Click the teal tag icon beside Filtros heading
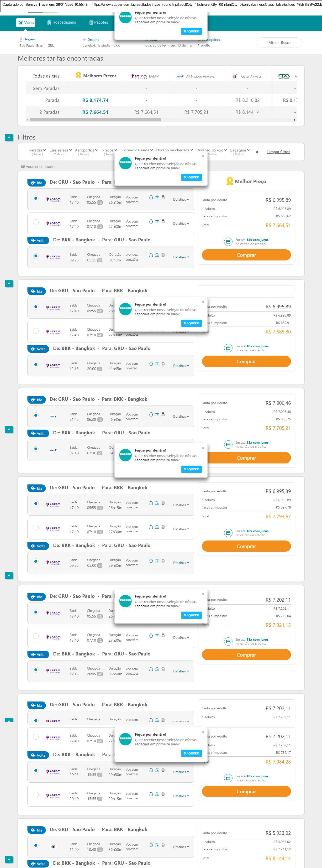Screen dimensions: 322x868 pos(9,137)
